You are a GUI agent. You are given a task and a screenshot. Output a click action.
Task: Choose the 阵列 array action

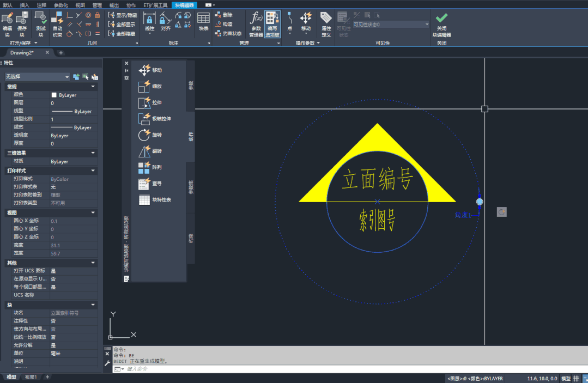pos(150,167)
